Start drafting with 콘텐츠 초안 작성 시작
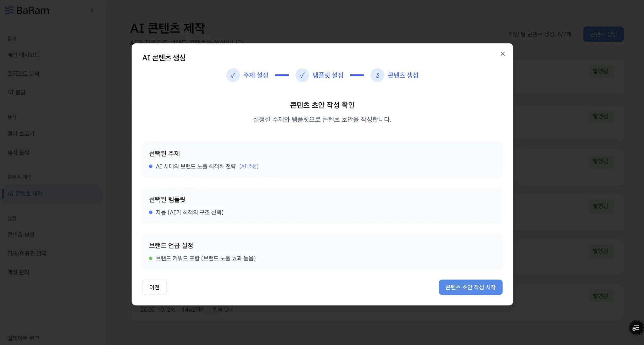 (x=470, y=287)
